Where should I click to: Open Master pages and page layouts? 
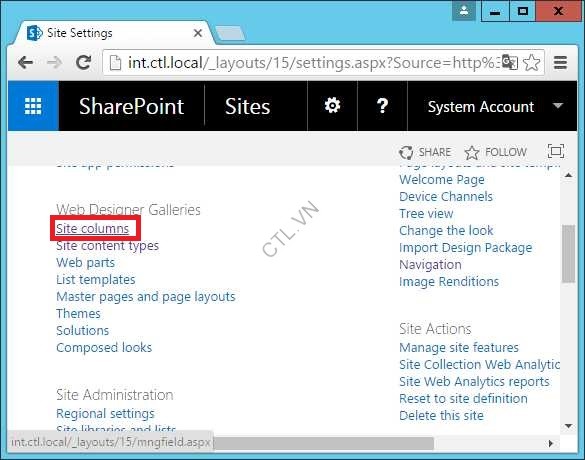(x=146, y=297)
